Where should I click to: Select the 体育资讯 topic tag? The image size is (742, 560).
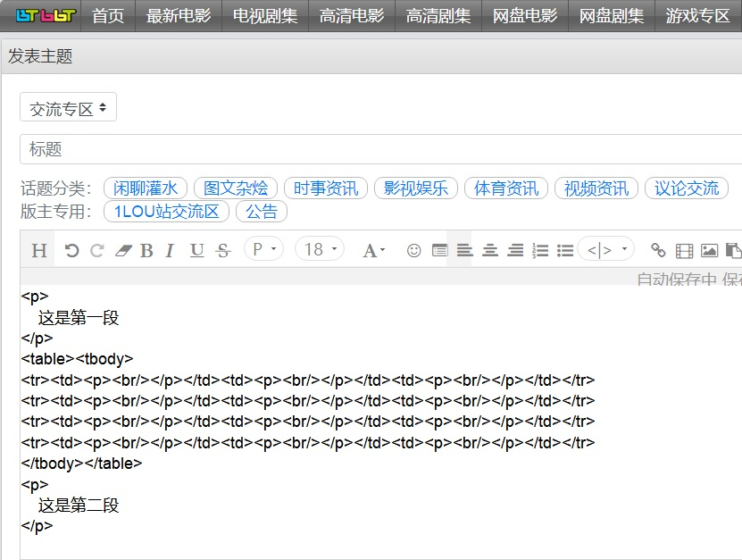(506, 188)
